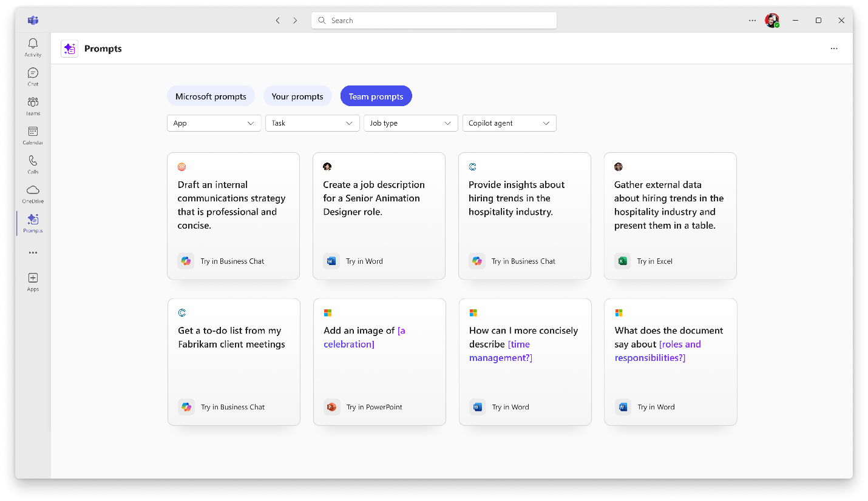Select the [time management?] placeholder text
This screenshot has width=868, height=501.
click(x=501, y=351)
